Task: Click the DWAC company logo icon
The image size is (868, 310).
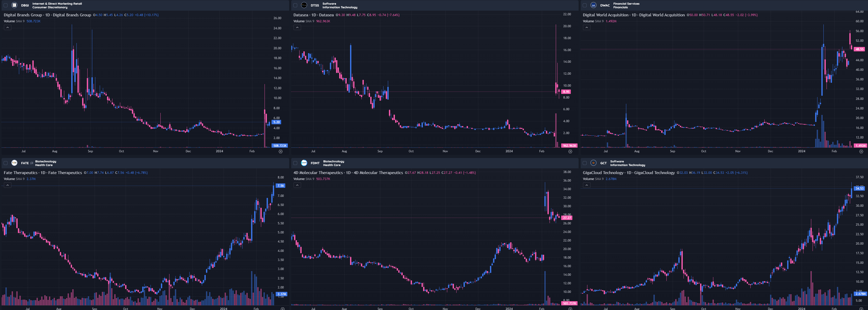Action: click(593, 5)
